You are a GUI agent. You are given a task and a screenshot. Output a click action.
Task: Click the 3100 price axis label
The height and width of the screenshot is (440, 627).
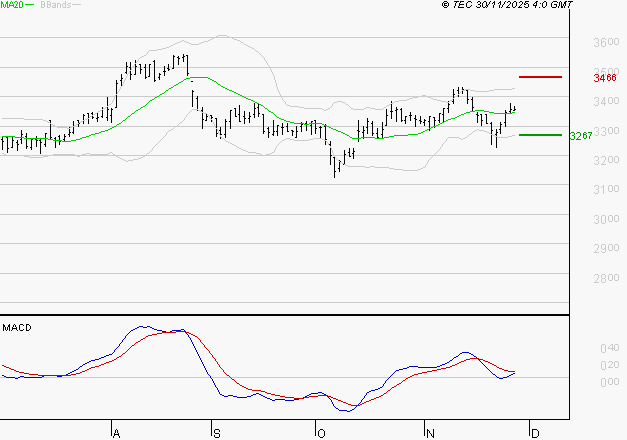(x=606, y=189)
